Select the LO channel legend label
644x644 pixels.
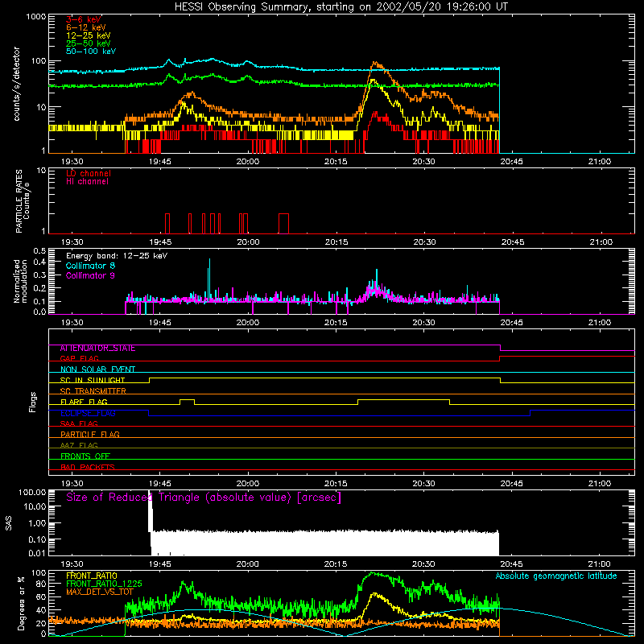tap(89, 173)
